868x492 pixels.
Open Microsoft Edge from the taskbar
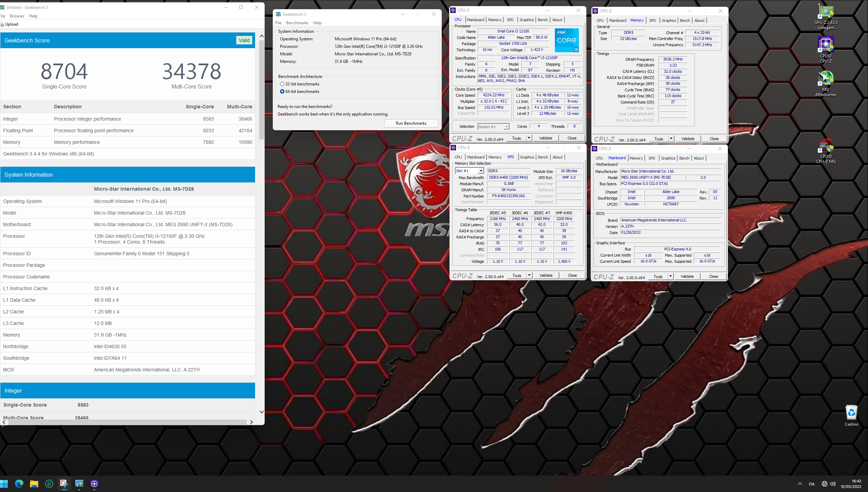(x=19, y=484)
